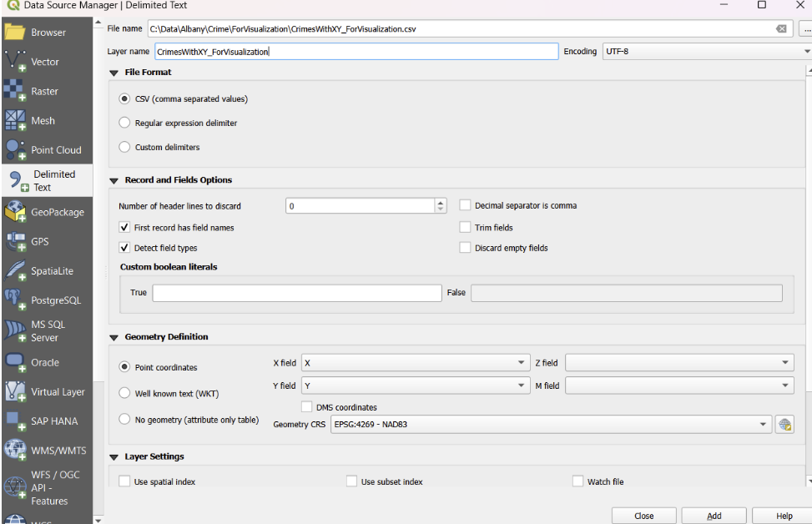Switch to the Browser tab
The image size is (812, 524).
(x=48, y=33)
